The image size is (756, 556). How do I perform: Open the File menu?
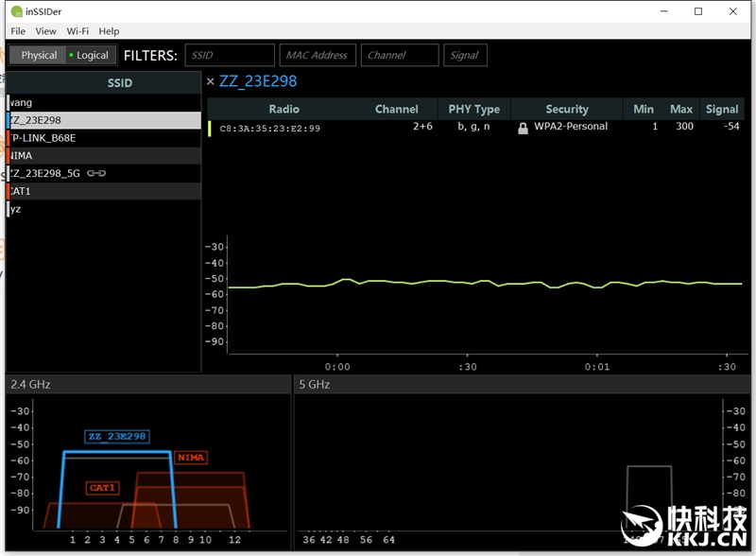tap(18, 31)
